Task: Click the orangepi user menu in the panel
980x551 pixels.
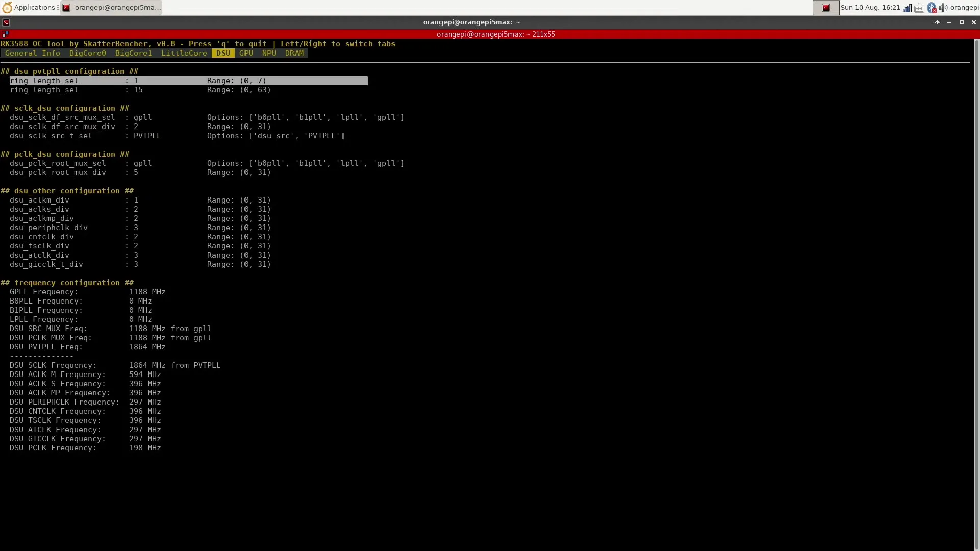Action: [x=964, y=8]
